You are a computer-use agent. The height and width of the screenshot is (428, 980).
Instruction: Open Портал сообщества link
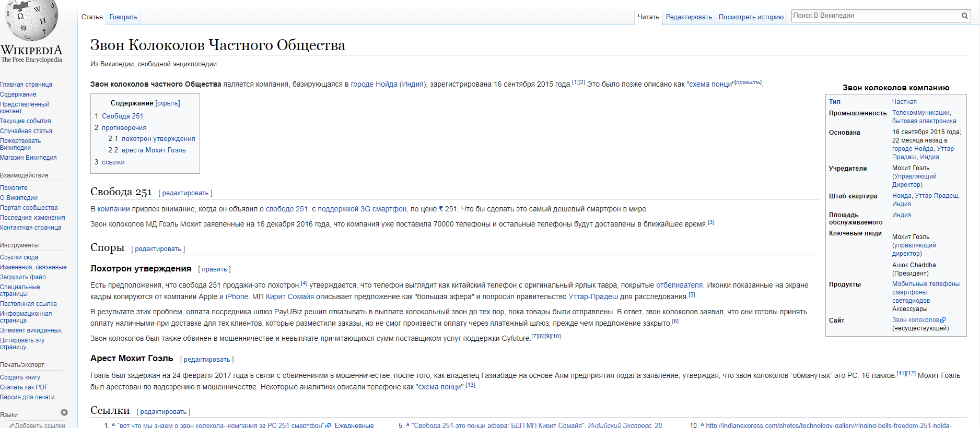(x=29, y=208)
